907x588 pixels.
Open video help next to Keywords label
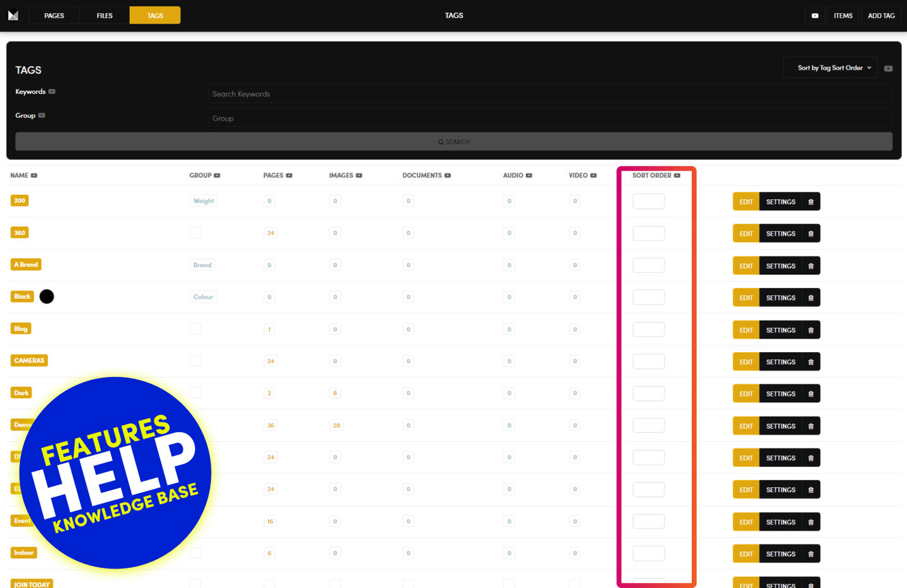click(x=52, y=91)
